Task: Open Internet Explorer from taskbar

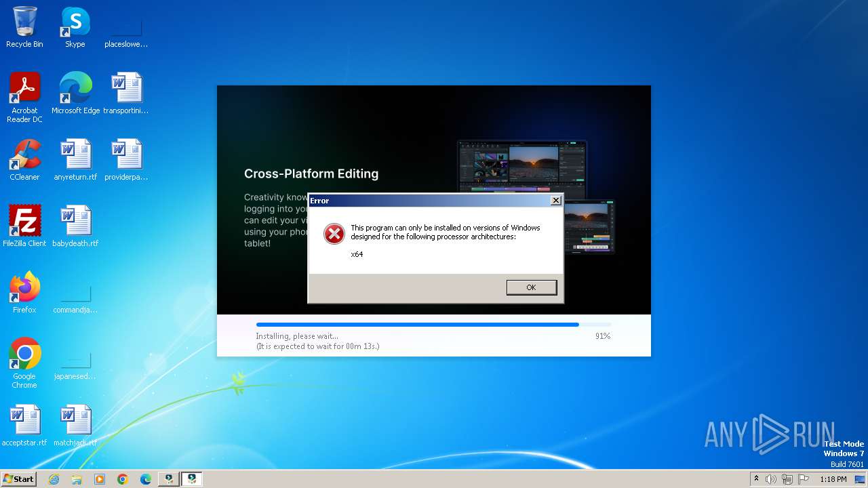Action: click(x=54, y=479)
